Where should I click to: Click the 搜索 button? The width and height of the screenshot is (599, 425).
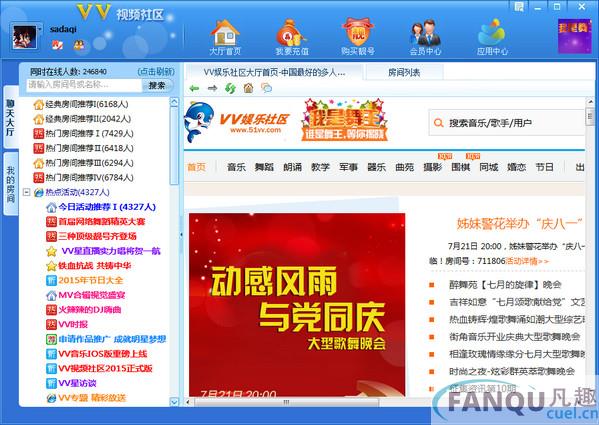click(x=157, y=86)
